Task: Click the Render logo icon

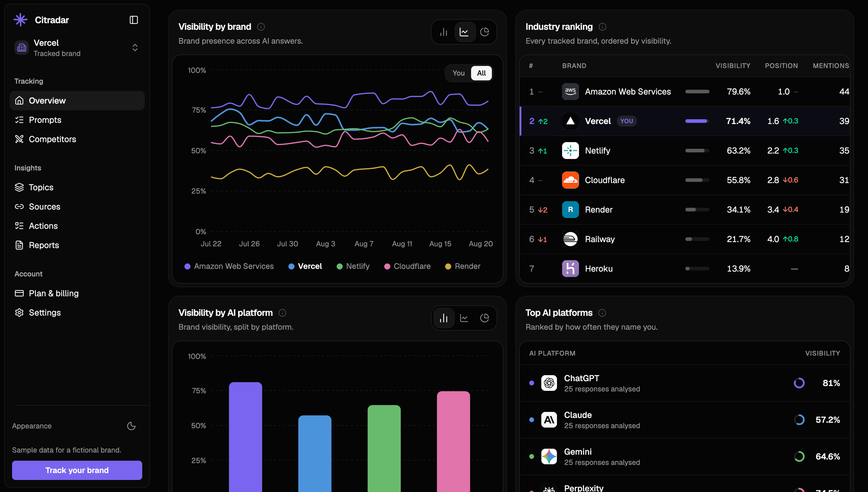Action: pyautogui.click(x=571, y=210)
